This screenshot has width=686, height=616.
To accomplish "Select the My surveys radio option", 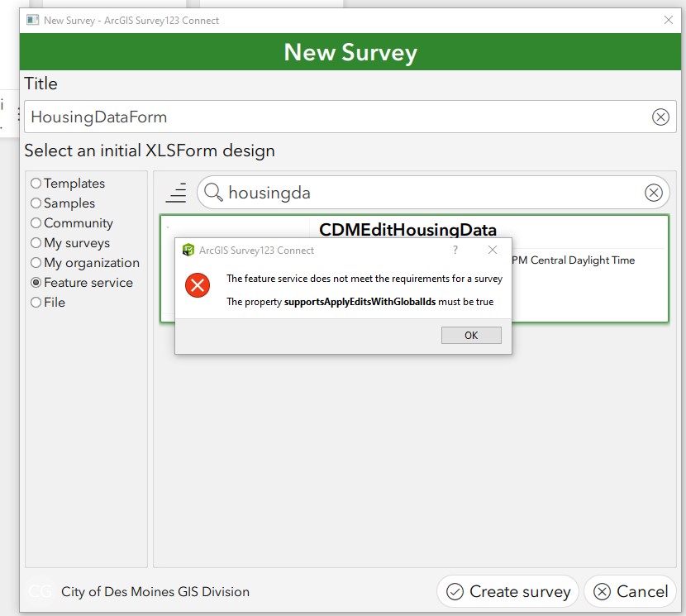I will click(36, 243).
